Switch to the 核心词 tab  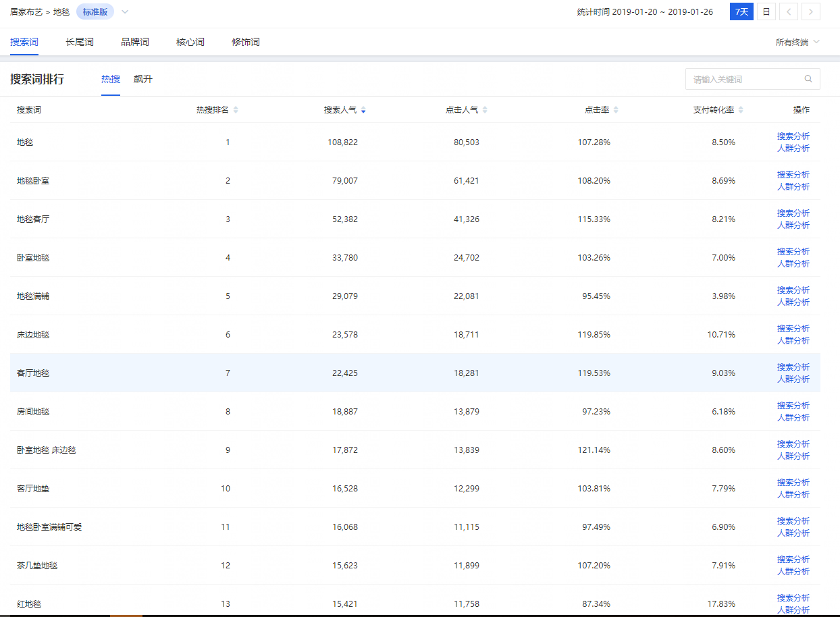pyautogui.click(x=190, y=42)
